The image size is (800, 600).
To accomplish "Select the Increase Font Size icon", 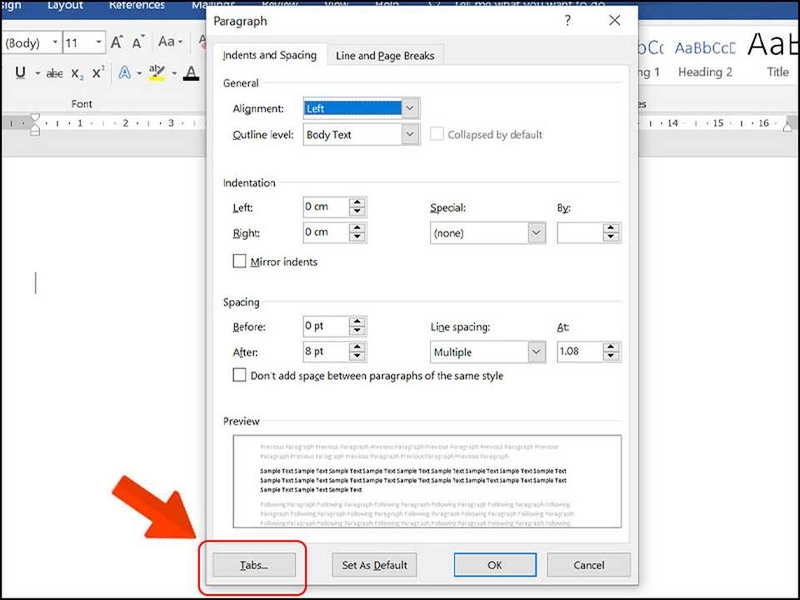I will [x=117, y=42].
